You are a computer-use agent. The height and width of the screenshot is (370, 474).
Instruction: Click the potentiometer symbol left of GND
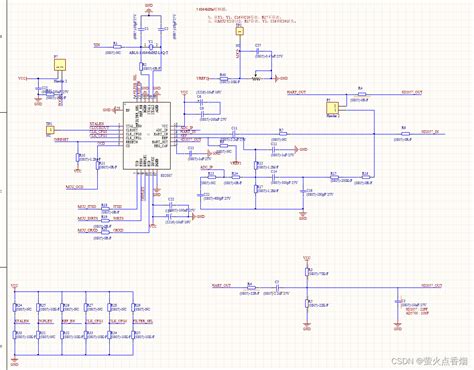(256, 79)
